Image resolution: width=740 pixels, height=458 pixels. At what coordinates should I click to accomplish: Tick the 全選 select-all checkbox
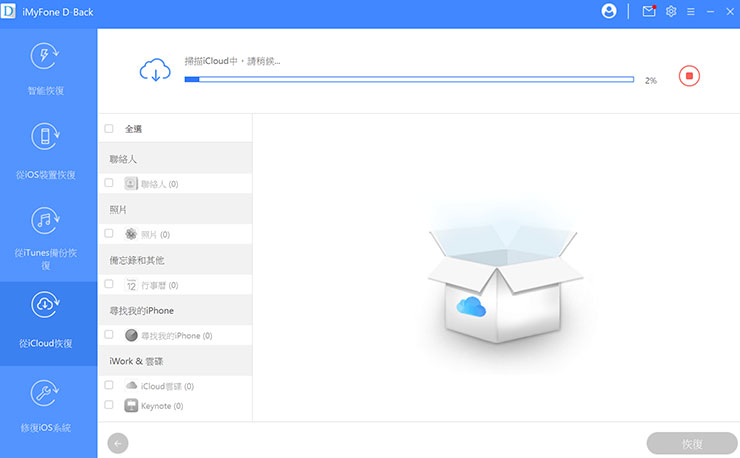(x=109, y=129)
